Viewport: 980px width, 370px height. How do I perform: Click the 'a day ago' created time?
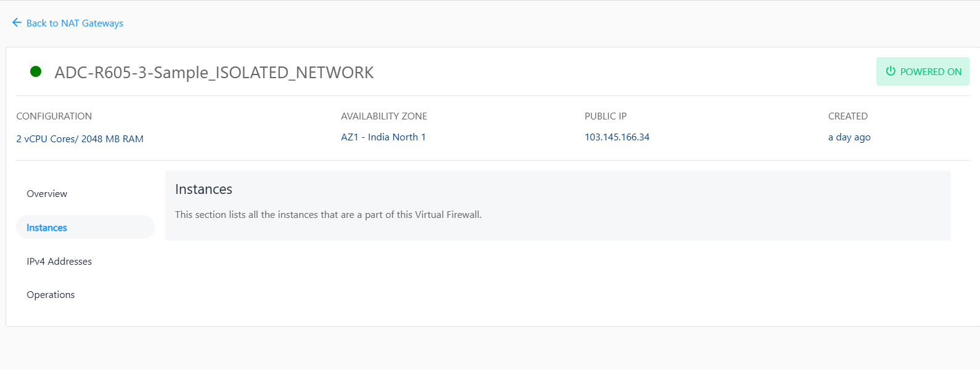coord(849,137)
